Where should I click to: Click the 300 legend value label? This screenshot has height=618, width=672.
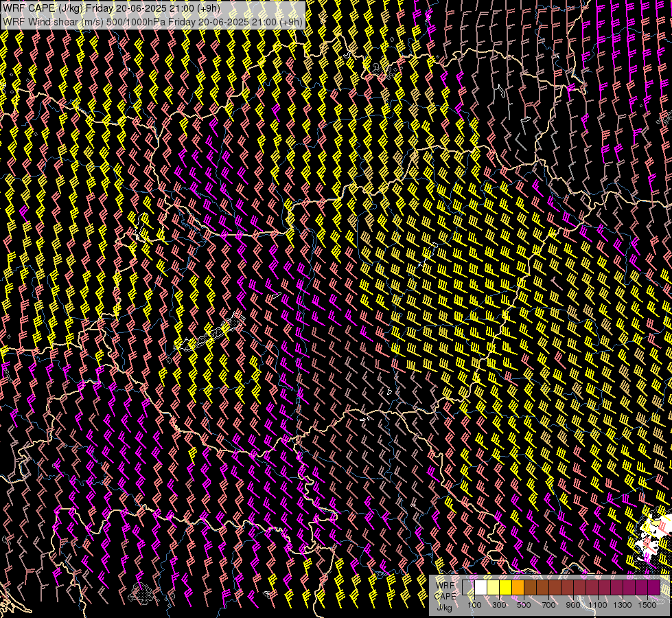coord(499,605)
